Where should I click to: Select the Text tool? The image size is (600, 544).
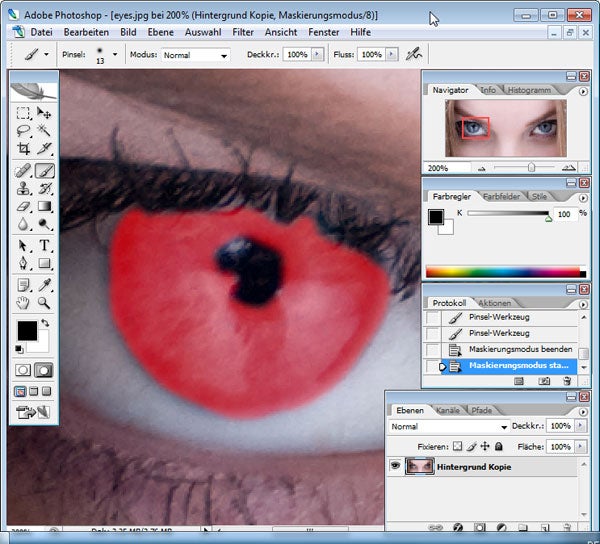pyautogui.click(x=44, y=245)
